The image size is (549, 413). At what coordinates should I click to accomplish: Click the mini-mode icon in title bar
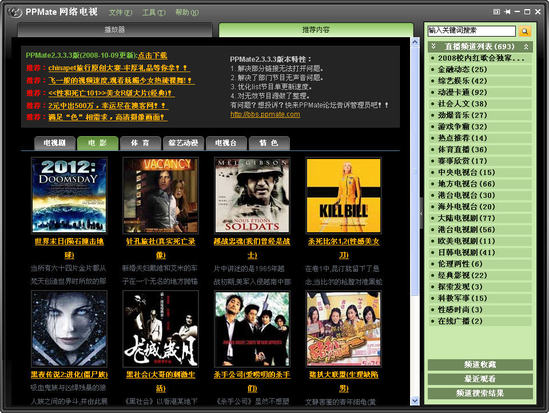(x=496, y=12)
